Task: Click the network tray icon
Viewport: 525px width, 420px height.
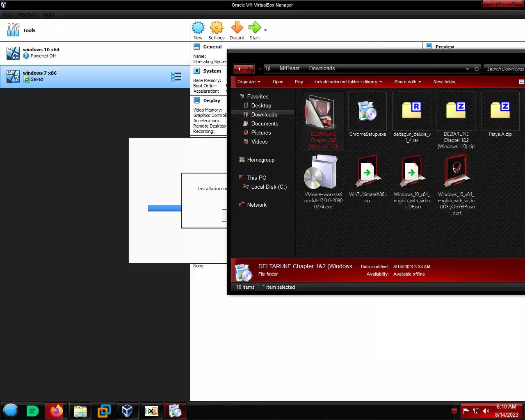Action: tap(476, 411)
